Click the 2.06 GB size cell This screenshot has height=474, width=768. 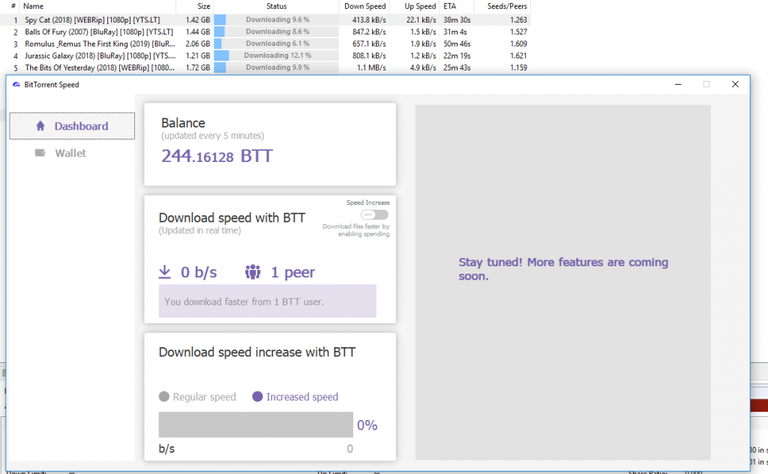pos(198,44)
